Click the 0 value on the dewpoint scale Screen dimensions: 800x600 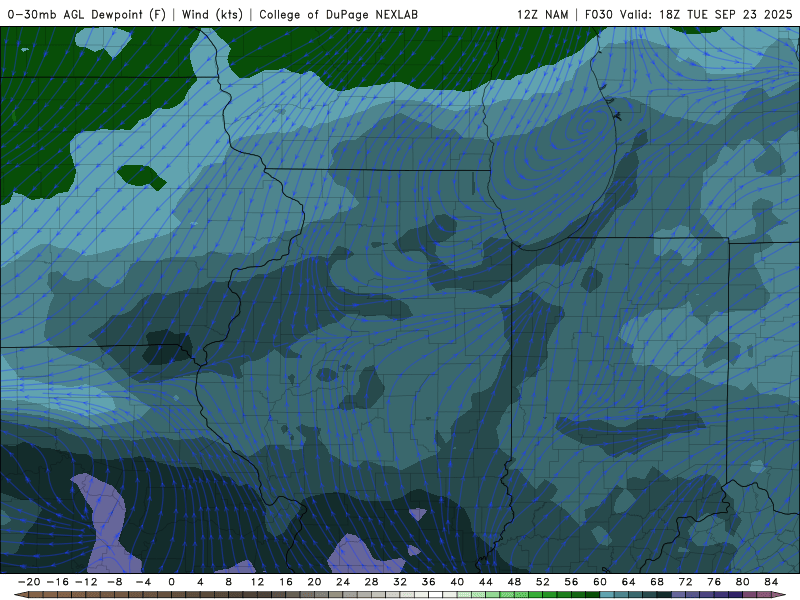click(171, 582)
